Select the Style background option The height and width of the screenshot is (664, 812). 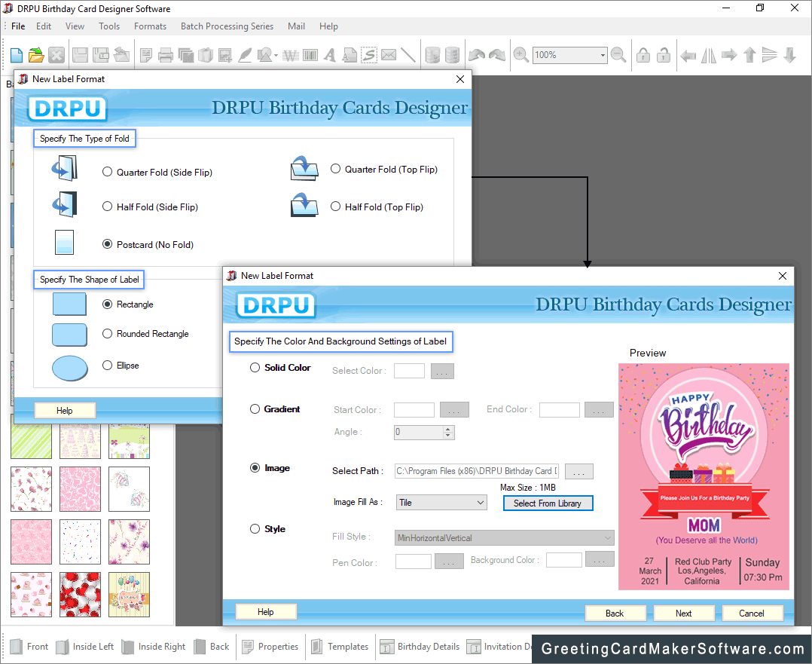[255, 528]
